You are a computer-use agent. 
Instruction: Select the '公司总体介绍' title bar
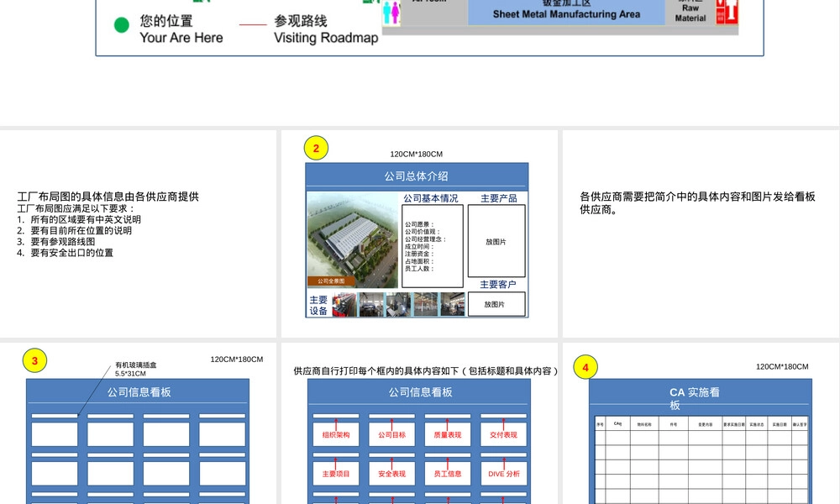417,176
